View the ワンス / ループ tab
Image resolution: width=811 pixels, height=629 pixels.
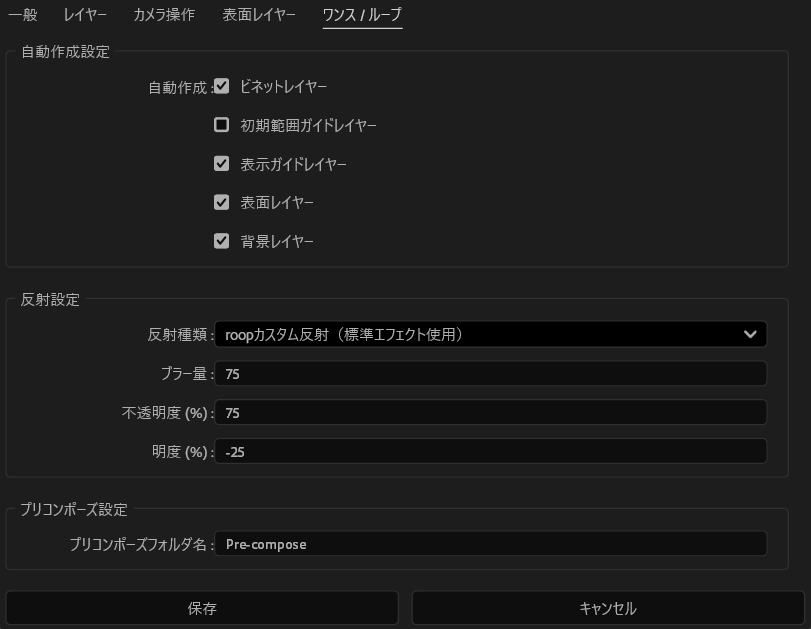pyautogui.click(x=362, y=15)
